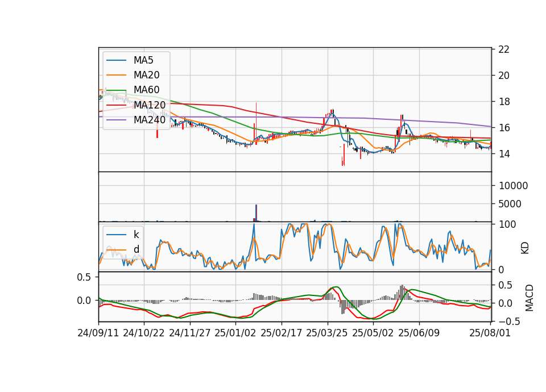Click the 25/05/02 date axis label
Screen dimensions: 546x392
tap(373, 333)
